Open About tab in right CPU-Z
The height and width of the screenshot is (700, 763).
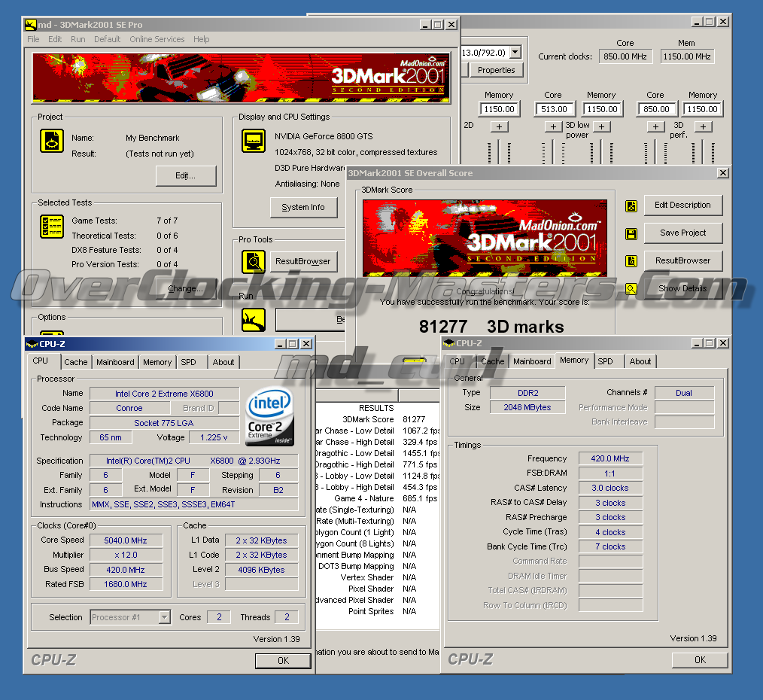[640, 361]
